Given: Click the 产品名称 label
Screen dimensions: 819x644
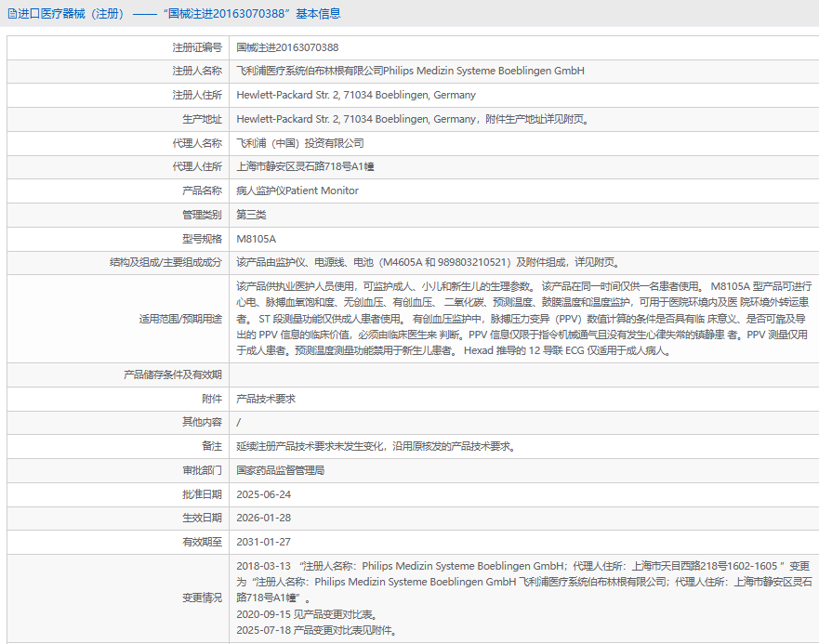Looking at the screenshot, I should (202, 191).
